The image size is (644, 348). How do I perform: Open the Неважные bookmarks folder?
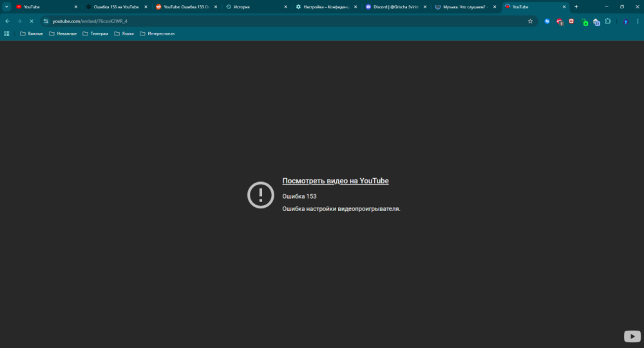(x=63, y=33)
